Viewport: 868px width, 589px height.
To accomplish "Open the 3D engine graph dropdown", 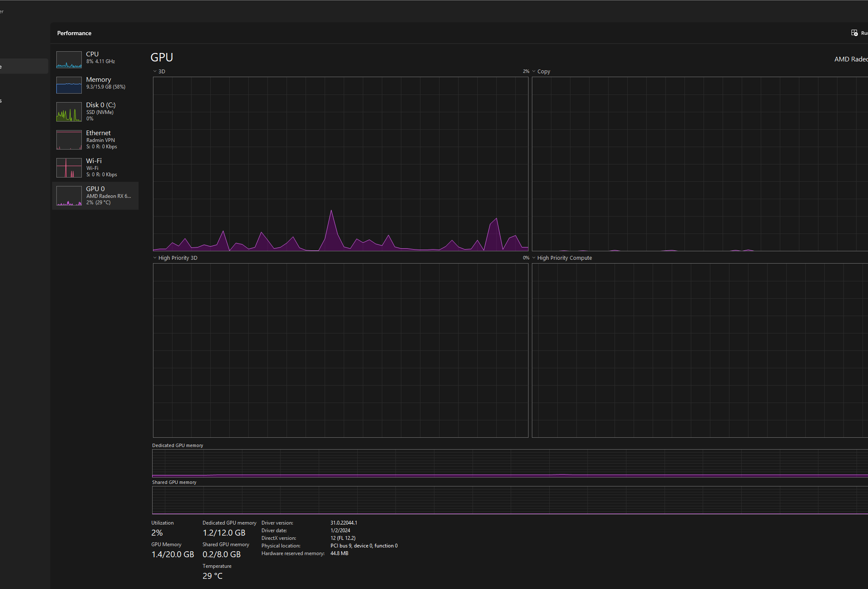I will pos(155,71).
